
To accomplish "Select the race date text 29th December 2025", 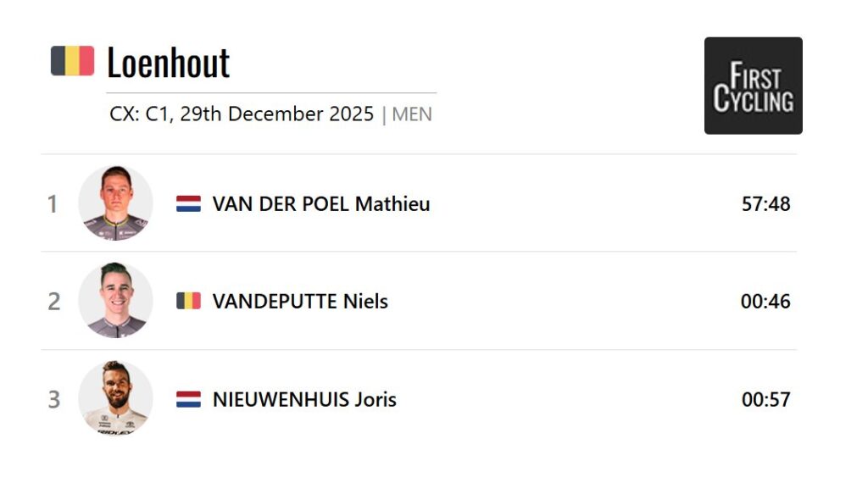I will coord(276,114).
